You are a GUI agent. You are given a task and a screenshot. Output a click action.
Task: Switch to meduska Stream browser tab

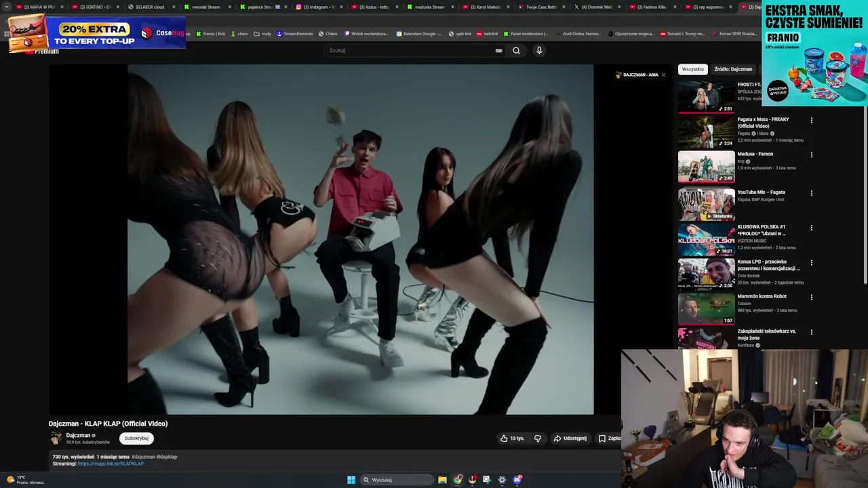(x=430, y=7)
